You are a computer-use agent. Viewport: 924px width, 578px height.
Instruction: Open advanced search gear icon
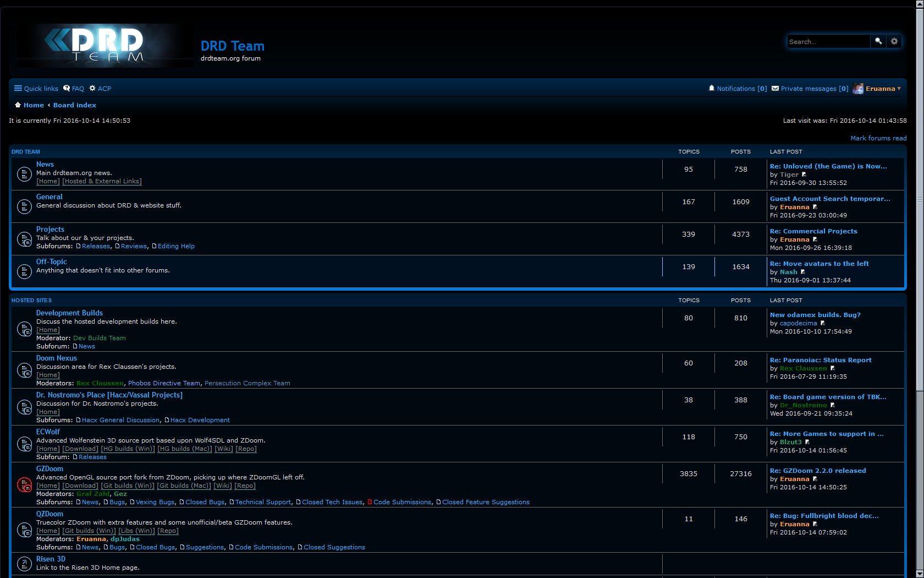point(894,41)
